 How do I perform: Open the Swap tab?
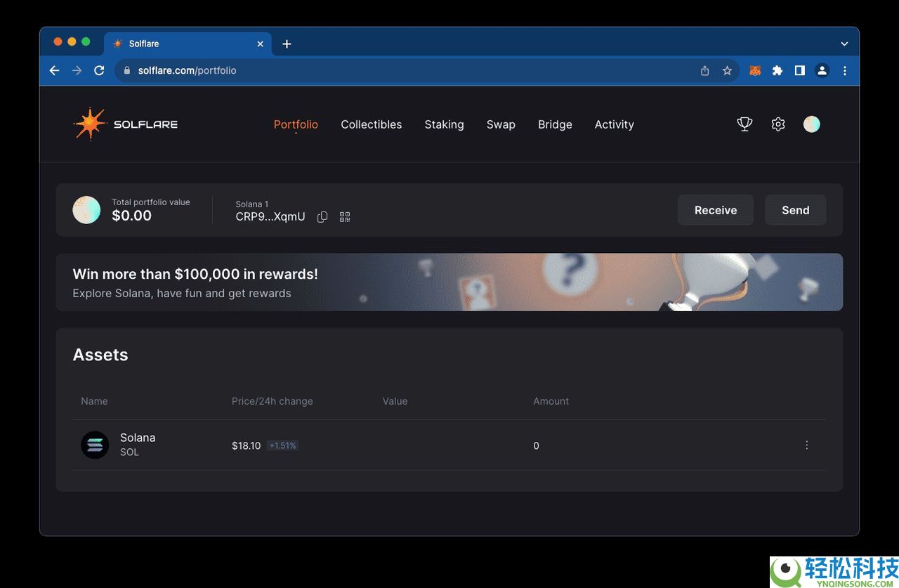(x=501, y=124)
